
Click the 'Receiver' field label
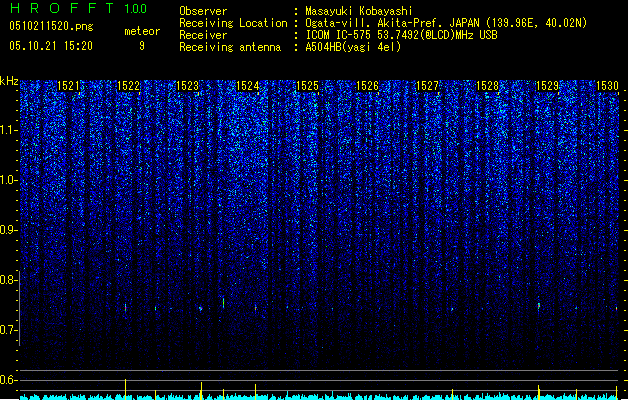click(203, 35)
